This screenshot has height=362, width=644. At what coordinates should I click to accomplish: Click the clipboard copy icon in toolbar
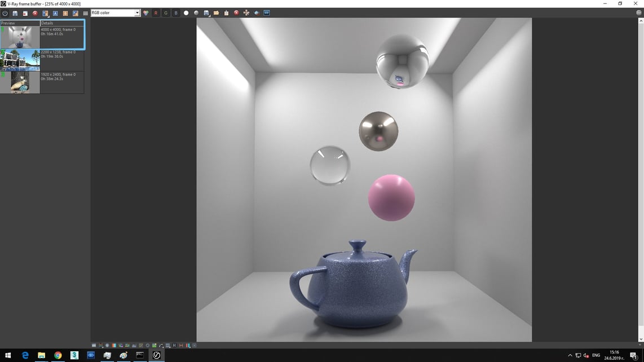point(226,13)
